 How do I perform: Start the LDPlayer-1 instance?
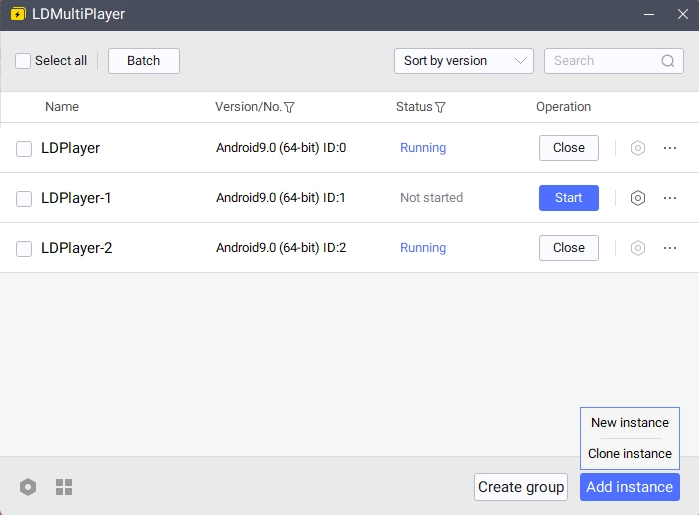tap(568, 198)
